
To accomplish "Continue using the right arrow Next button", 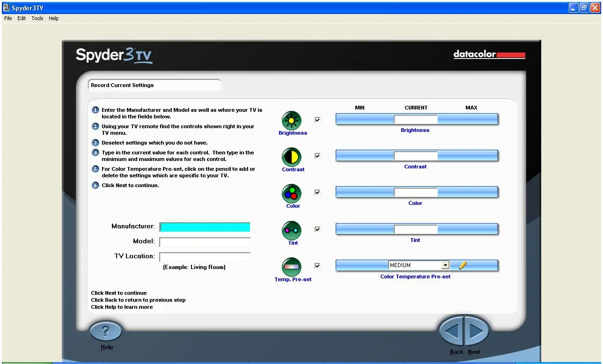I will [477, 332].
